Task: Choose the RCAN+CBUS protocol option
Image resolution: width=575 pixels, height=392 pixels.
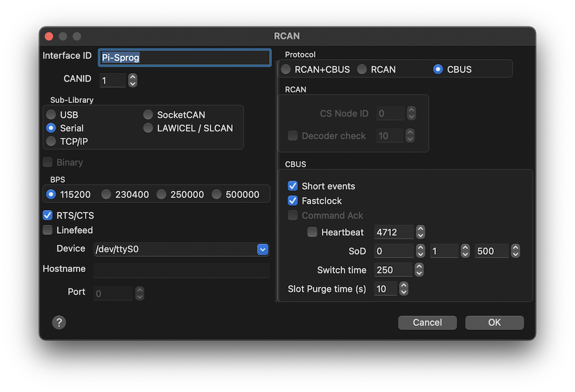Action: (286, 70)
